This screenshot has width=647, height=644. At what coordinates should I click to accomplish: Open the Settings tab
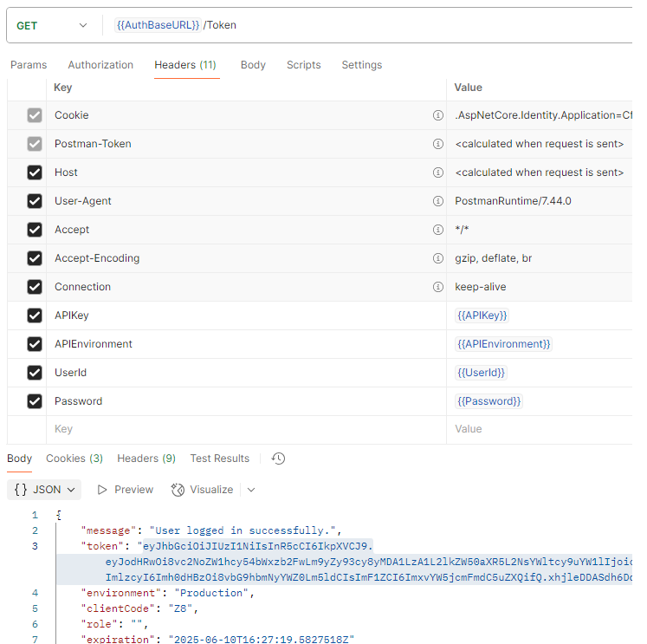(362, 65)
